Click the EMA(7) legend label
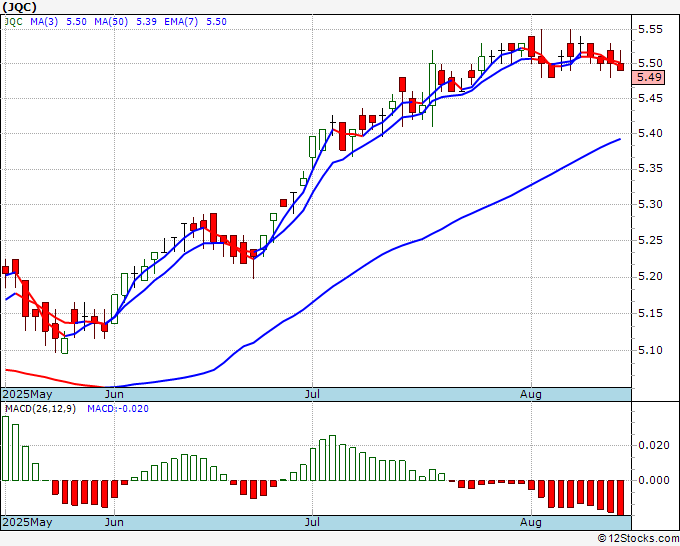Screen dimensions: 680x546 tap(181, 22)
